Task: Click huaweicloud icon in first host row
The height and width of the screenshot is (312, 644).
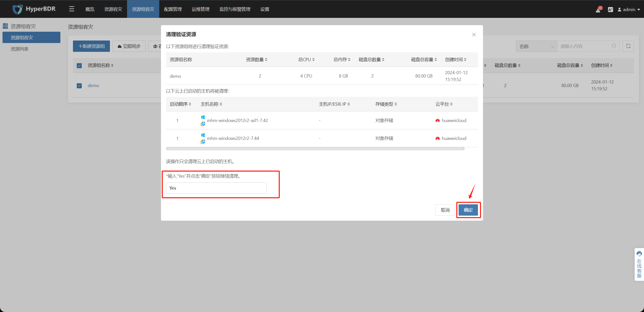Action: [x=438, y=121]
